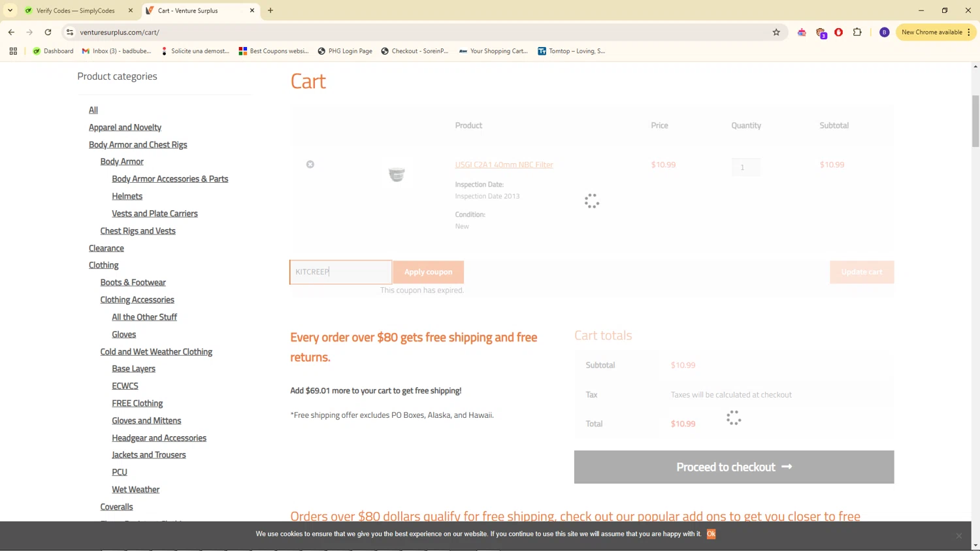Click the browser back arrow

pyautogui.click(x=11, y=32)
